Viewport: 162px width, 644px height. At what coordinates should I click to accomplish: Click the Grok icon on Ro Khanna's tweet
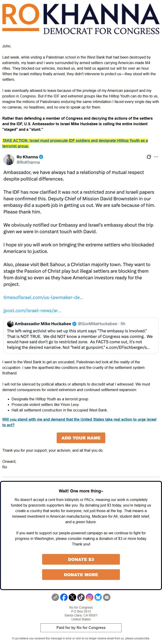(149, 157)
